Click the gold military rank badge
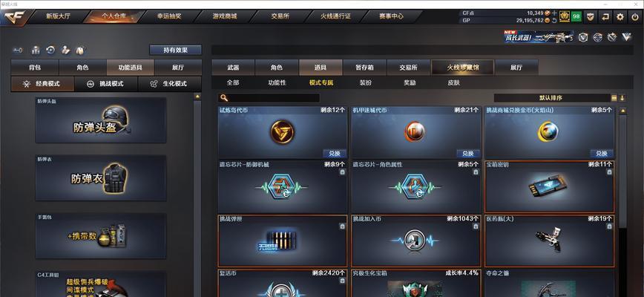The image size is (644, 297). 565,17
